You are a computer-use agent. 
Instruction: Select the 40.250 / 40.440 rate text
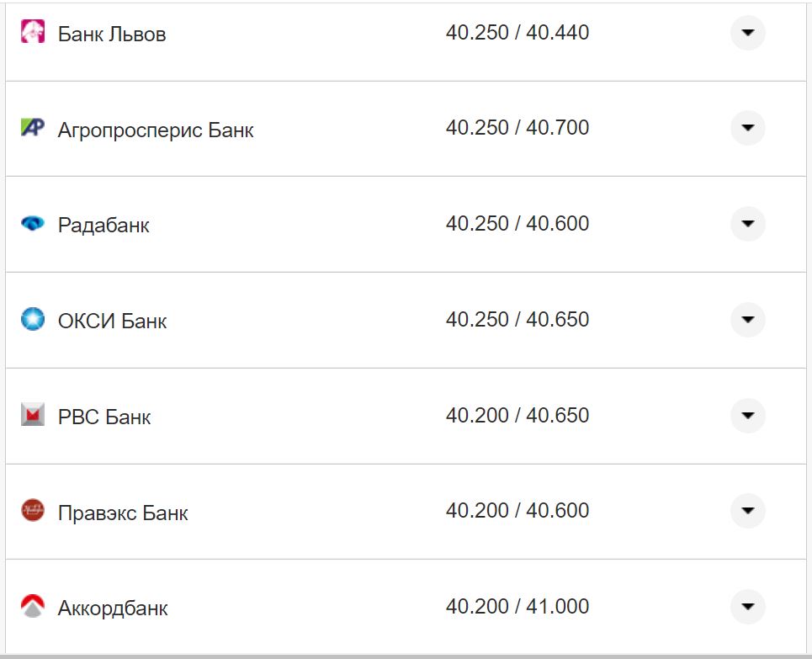point(517,33)
